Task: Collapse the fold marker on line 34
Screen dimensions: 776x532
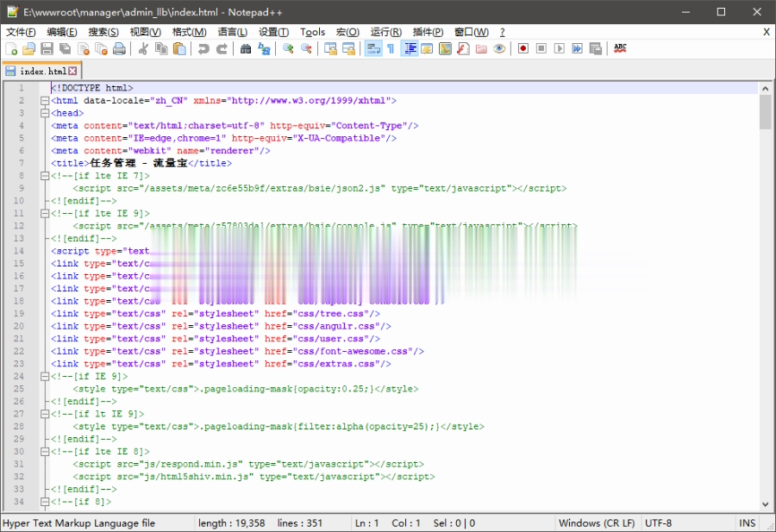Action: pyautogui.click(x=45, y=501)
